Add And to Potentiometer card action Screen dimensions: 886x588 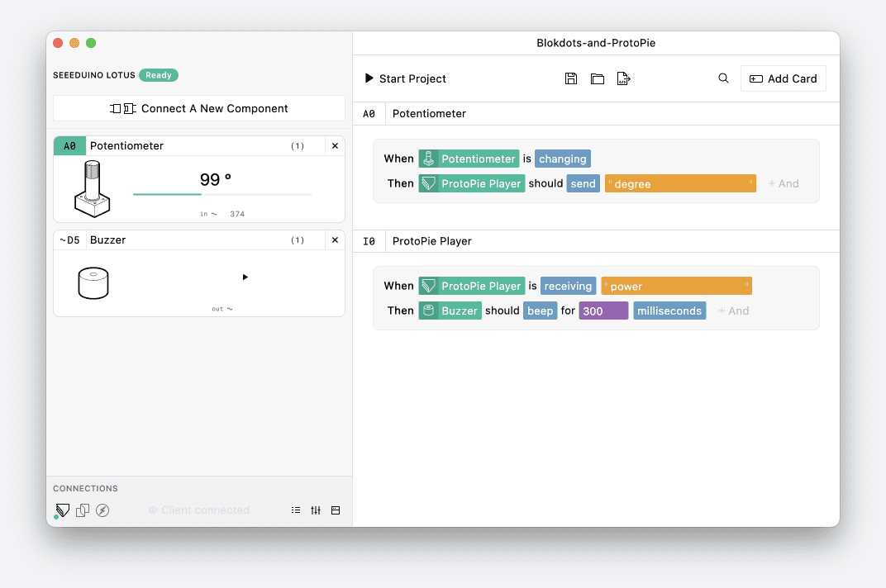click(784, 183)
